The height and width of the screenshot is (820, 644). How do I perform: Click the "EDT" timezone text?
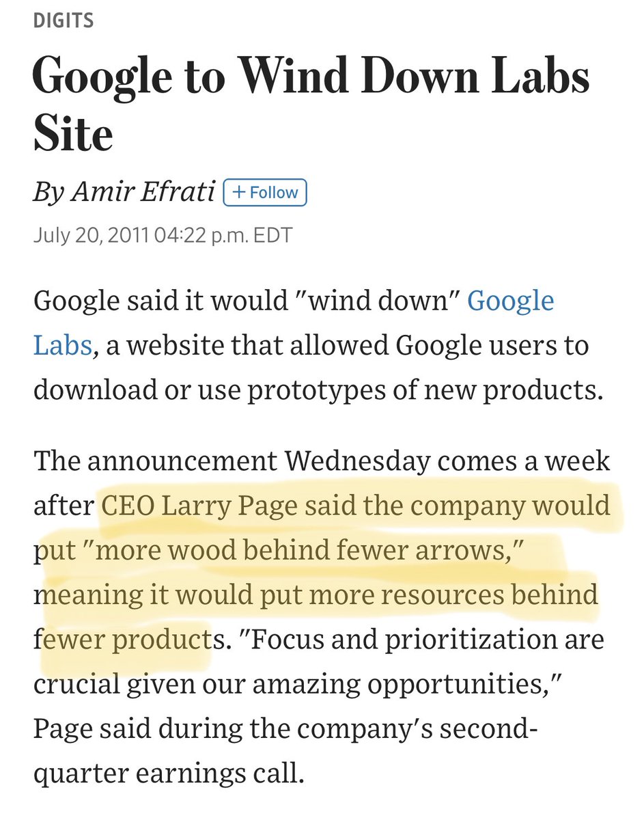[272, 236]
